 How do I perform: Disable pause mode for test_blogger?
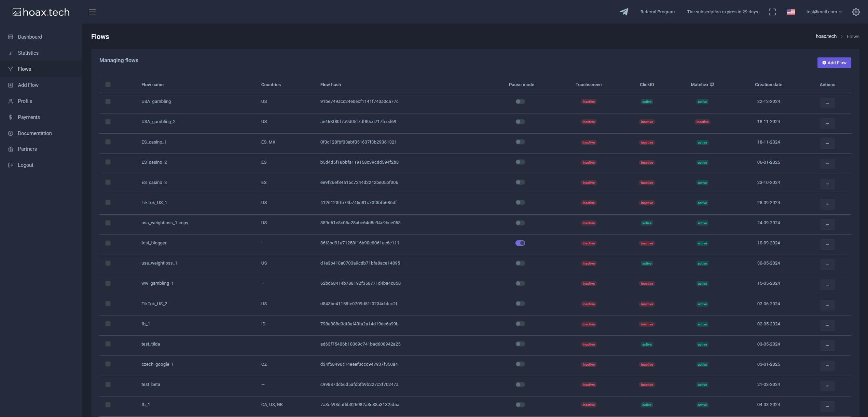pyautogui.click(x=520, y=243)
